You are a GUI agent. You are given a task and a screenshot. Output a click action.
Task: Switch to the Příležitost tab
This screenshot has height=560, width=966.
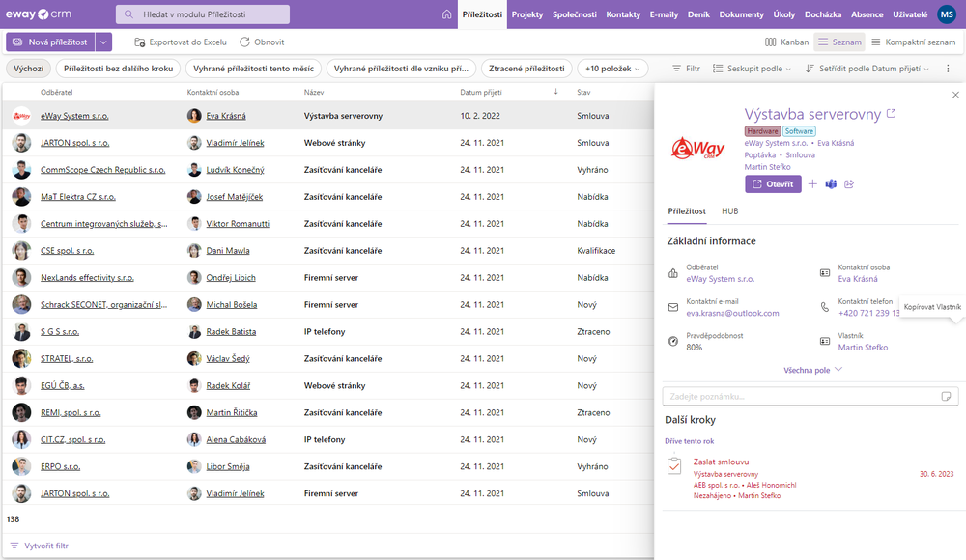coord(687,211)
